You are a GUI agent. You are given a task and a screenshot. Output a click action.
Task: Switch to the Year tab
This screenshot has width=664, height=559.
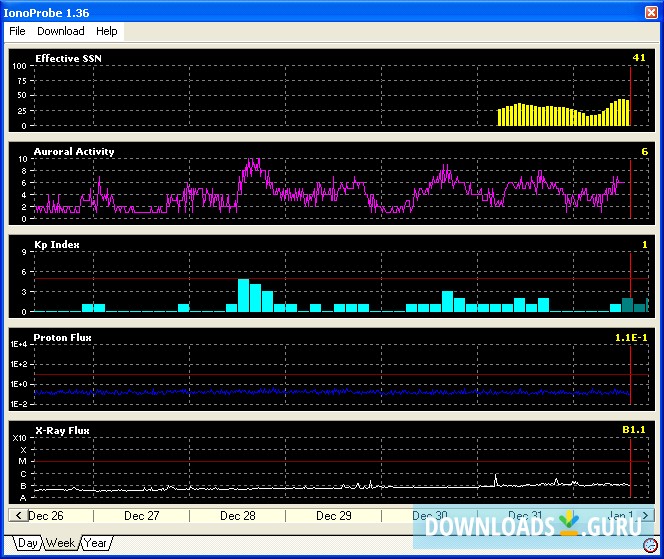(95, 543)
